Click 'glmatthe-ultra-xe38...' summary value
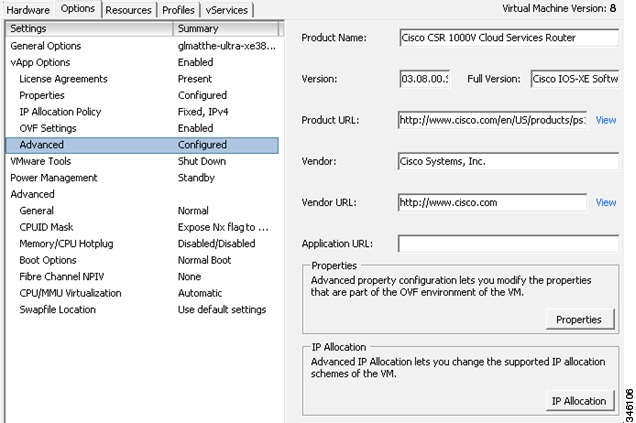Screen dimensions: 636x423 coord(227,46)
